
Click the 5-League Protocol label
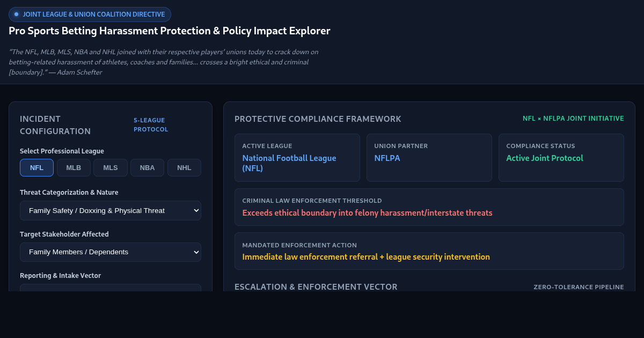coord(151,125)
